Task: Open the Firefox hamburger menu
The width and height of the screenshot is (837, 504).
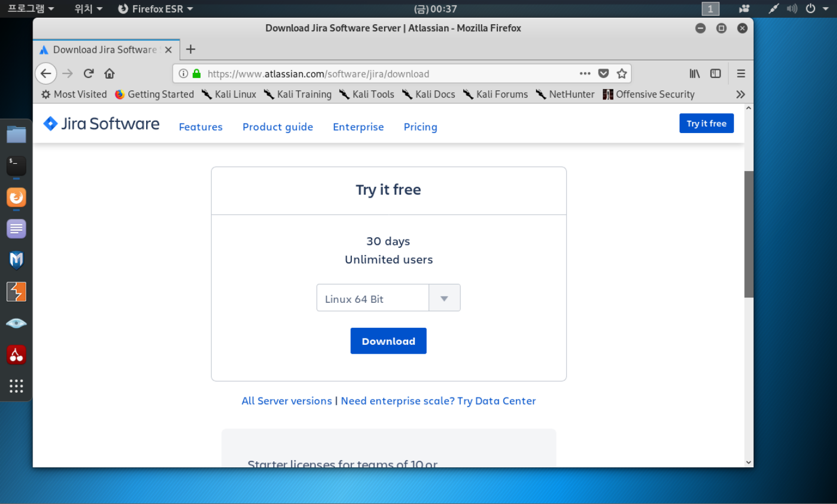Action: point(741,73)
